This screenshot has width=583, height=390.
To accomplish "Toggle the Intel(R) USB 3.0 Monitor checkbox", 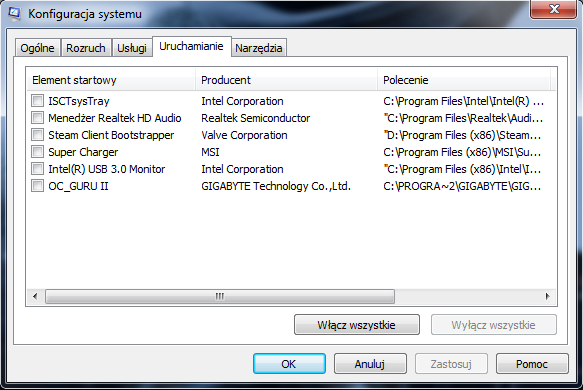I will [37, 169].
